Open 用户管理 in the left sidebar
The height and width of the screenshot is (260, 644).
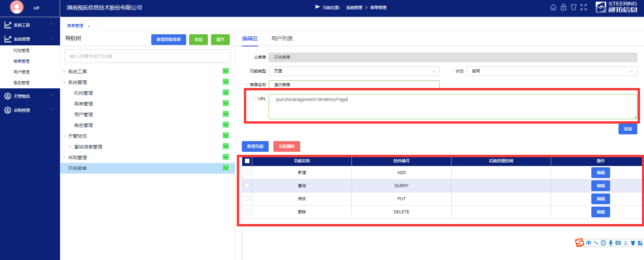(x=21, y=72)
